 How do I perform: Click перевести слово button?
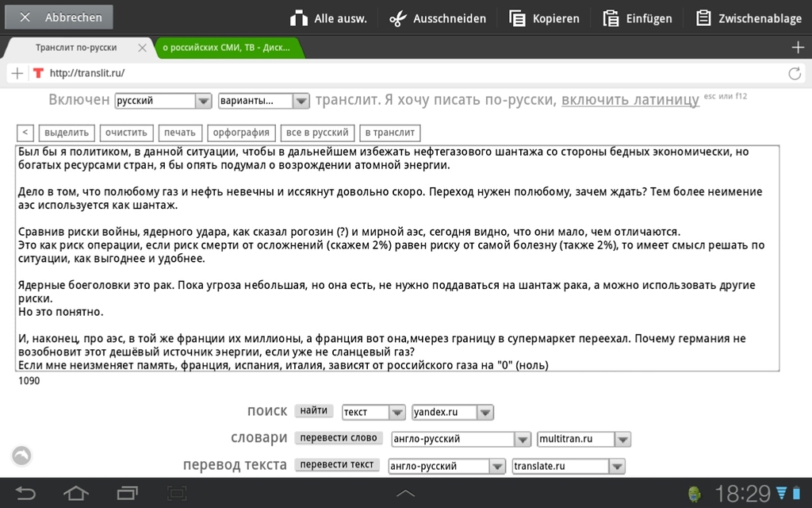[339, 437]
